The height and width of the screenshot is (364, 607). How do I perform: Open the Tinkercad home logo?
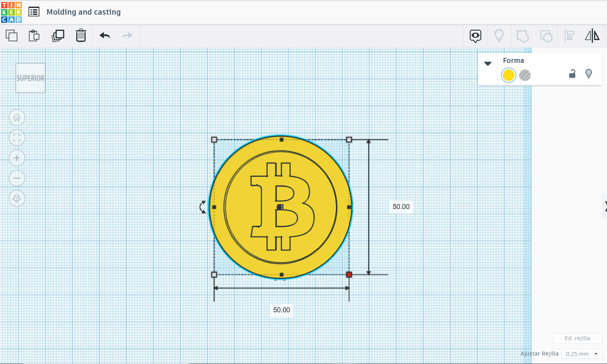[x=12, y=12]
